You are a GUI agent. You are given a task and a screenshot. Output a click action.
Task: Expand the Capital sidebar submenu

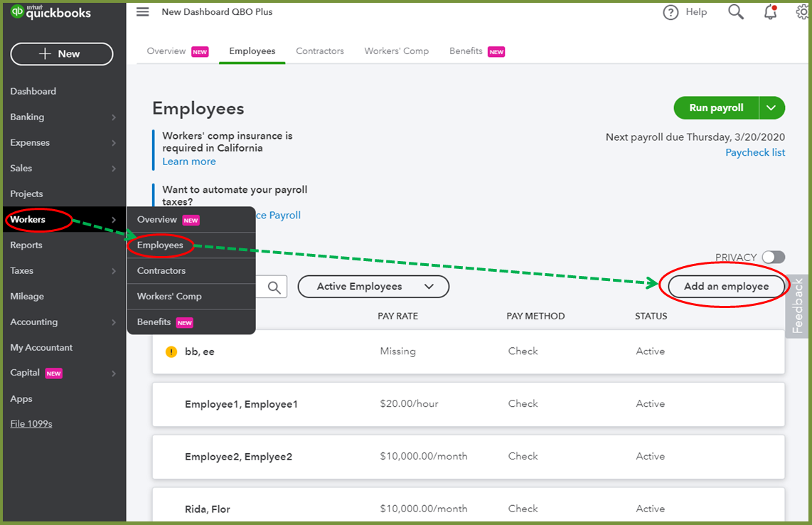(x=114, y=373)
